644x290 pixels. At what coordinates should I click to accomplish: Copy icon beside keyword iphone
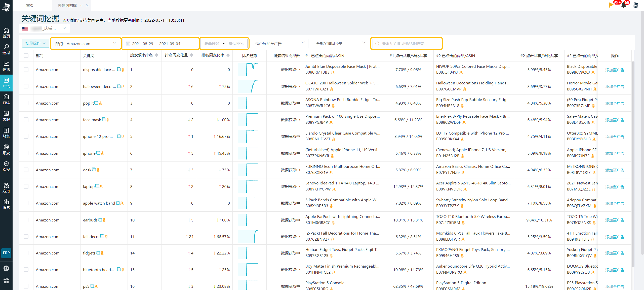[x=98, y=153]
